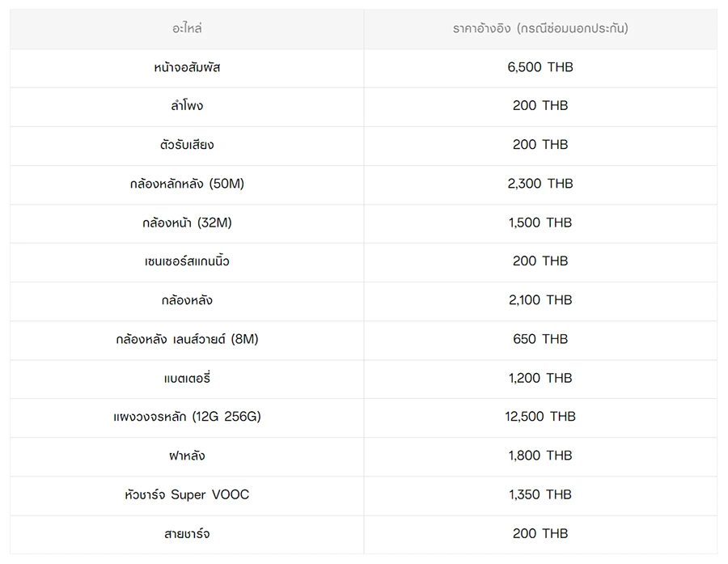Select the 2,100 THB price
The height and width of the screenshot is (564, 728).
(540, 300)
